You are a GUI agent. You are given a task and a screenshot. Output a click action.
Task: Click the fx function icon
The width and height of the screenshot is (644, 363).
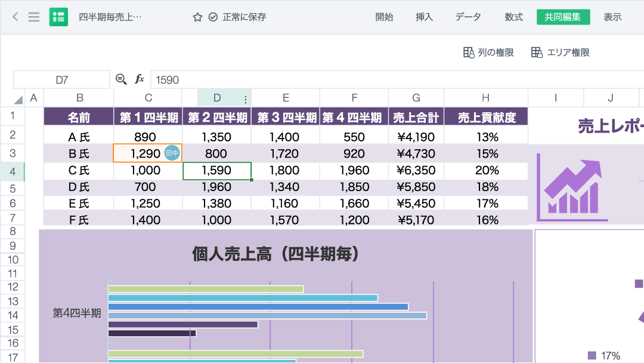pos(140,79)
